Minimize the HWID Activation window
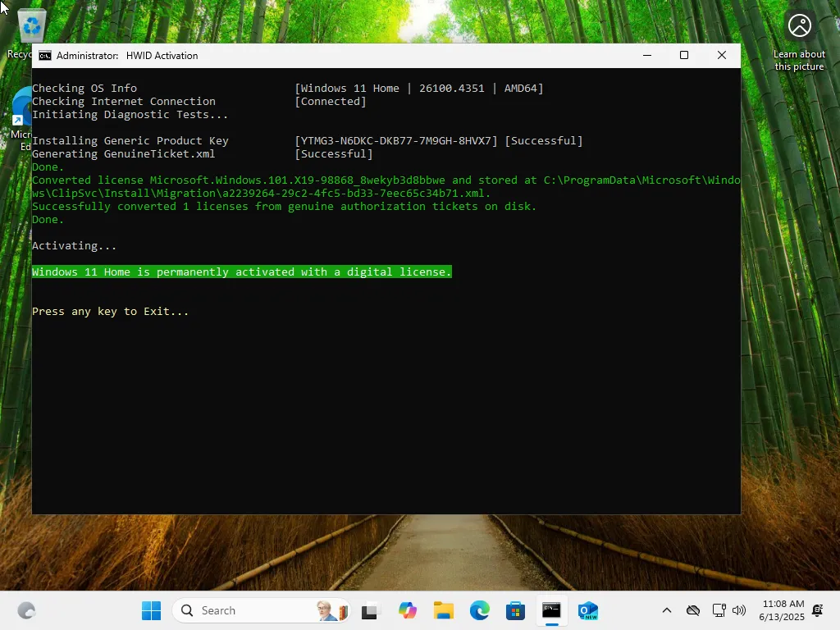This screenshot has height=630, width=840. click(647, 55)
